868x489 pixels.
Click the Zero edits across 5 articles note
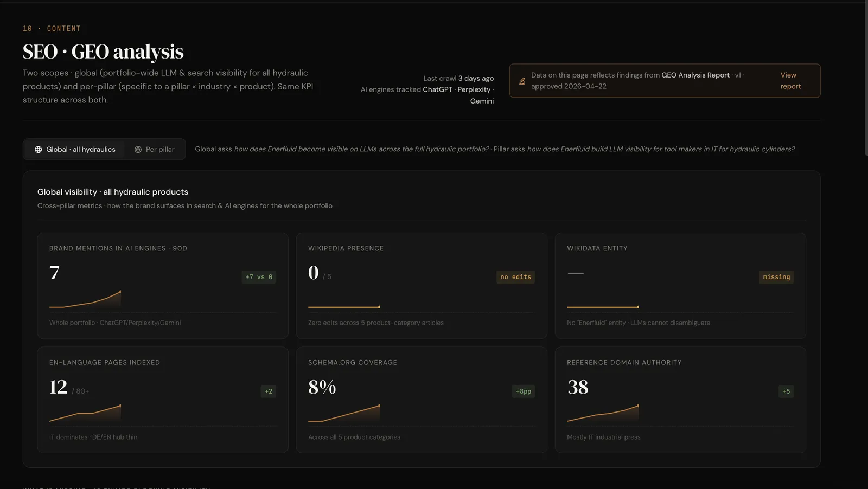376,323
